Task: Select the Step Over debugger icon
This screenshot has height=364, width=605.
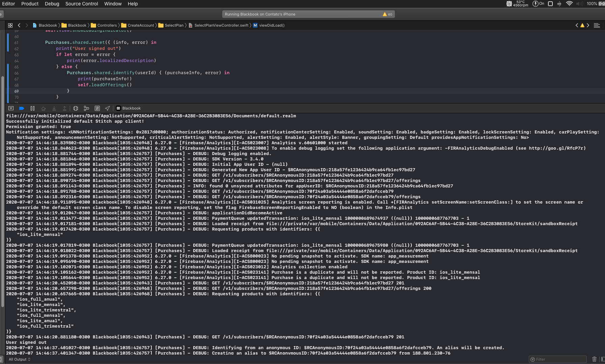Action: click(44, 108)
